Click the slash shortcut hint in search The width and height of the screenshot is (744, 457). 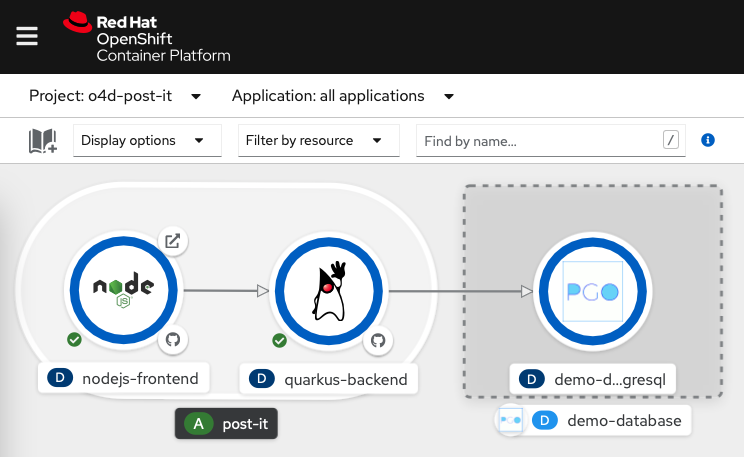click(670, 140)
